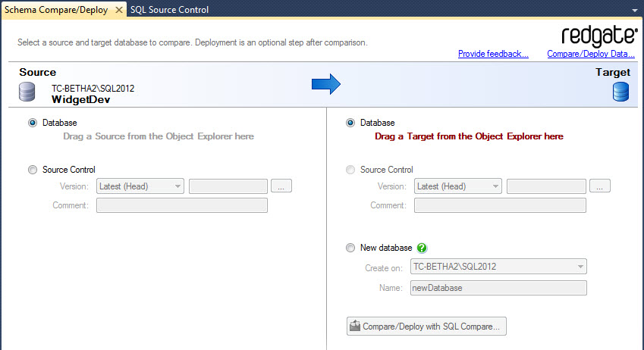Click the blue source-to-target arrow
Image resolution: width=644 pixels, height=350 pixels.
(x=326, y=84)
